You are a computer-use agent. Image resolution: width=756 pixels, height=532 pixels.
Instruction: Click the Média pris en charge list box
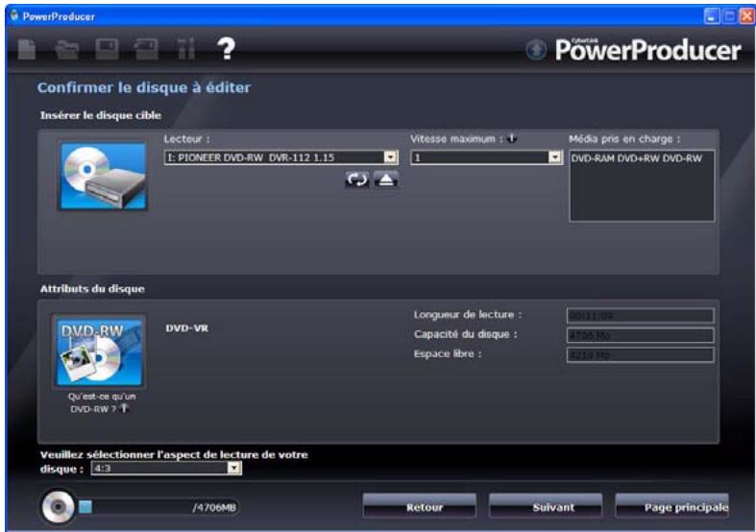click(642, 186)
